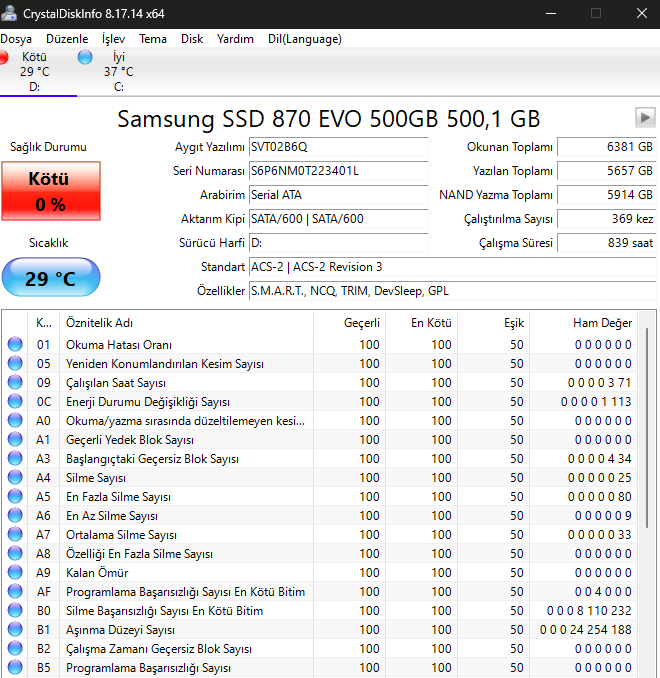Click the Arabirim field Serial ATA
This screenshot has width=660, height=678.
tap(339, 195)
